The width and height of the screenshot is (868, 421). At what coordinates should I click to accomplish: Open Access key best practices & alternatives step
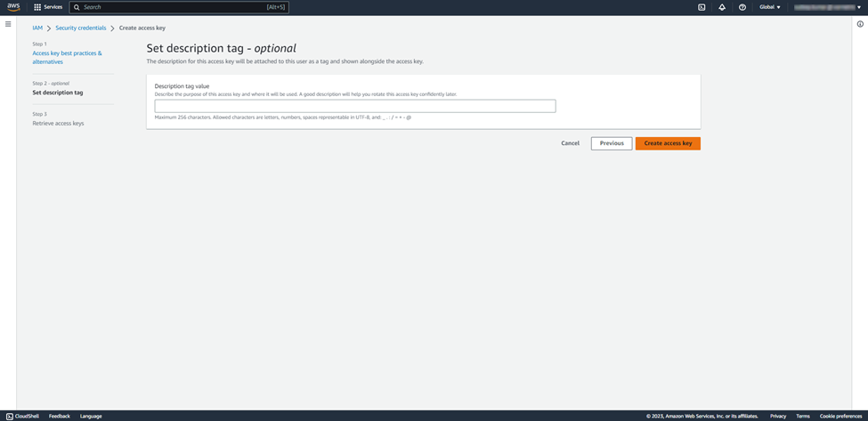(x=67, y=58)
